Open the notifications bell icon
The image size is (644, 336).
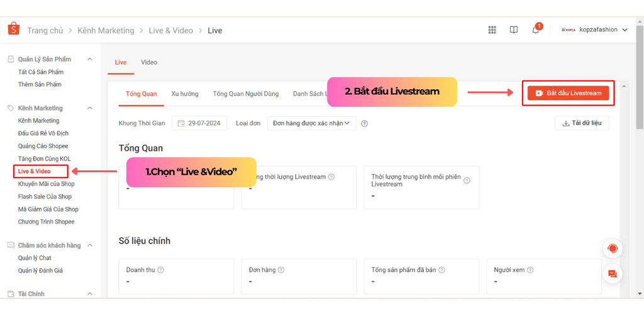(536, 30)
